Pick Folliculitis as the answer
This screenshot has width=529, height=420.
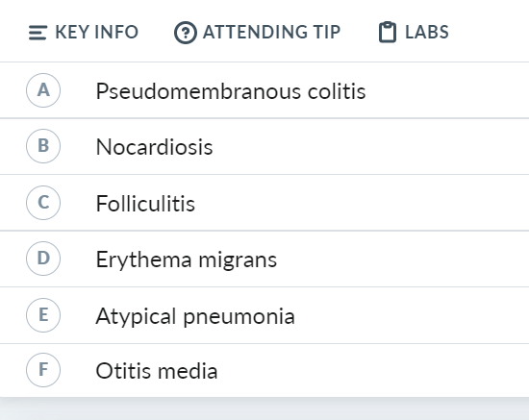145,204
